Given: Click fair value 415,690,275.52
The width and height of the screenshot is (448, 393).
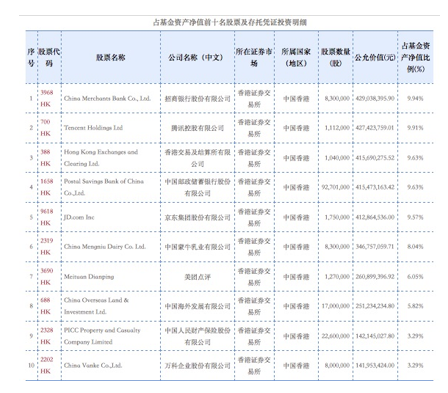Looking at the screenshot, I should pyautogui.click(x=375, y=158).
